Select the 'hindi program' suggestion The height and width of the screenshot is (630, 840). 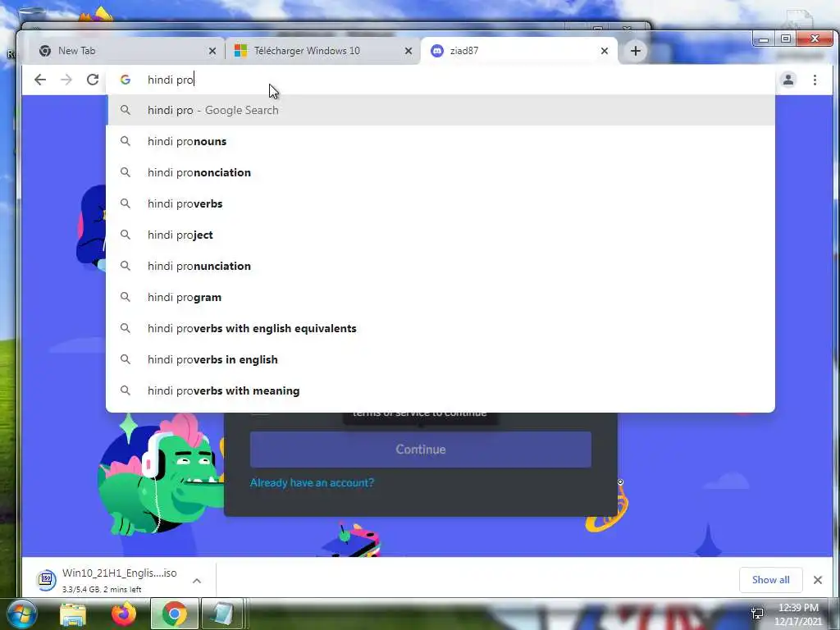point(441,297)
